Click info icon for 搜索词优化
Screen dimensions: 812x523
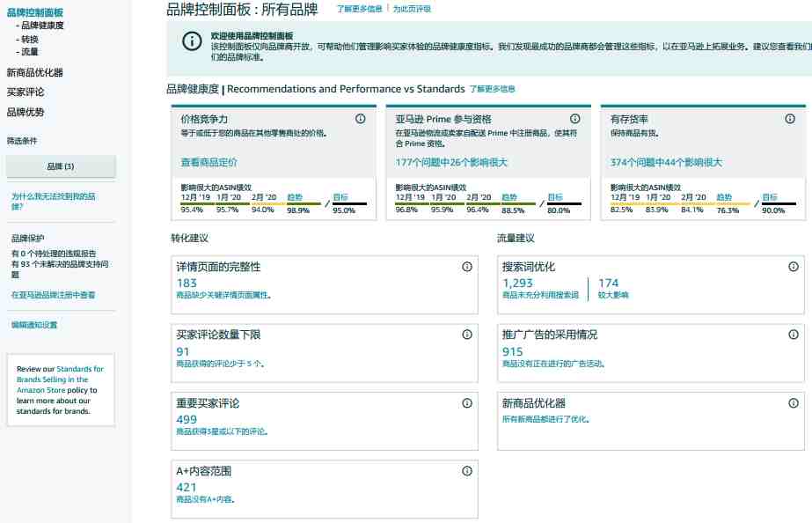click(794, 267)
